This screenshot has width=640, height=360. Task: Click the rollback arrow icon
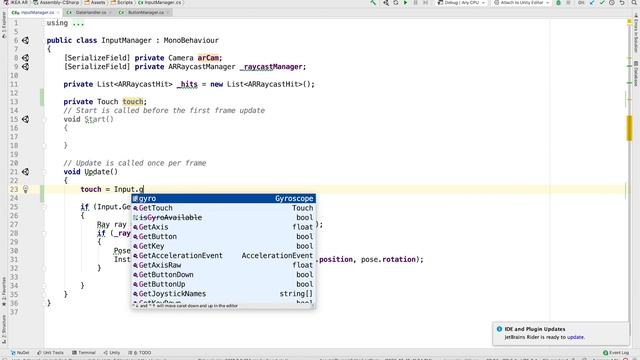coord(622,2)
